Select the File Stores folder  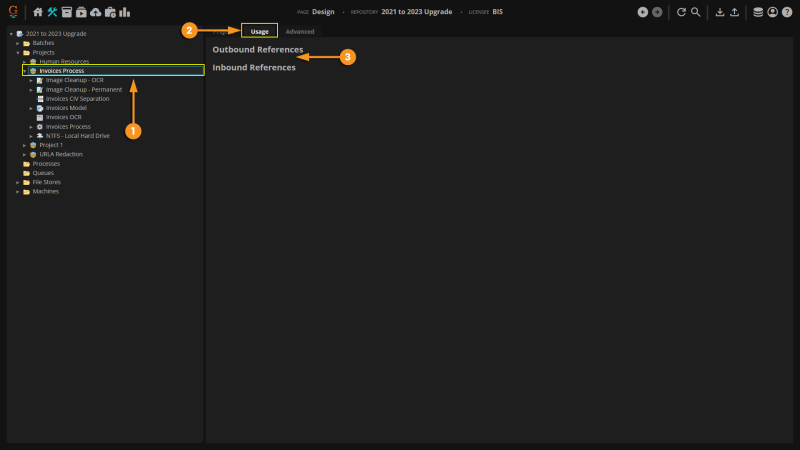[46, 182]
